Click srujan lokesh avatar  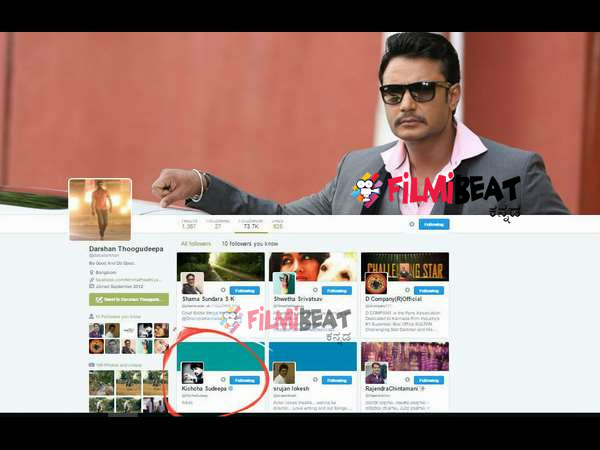pos(284,373)
